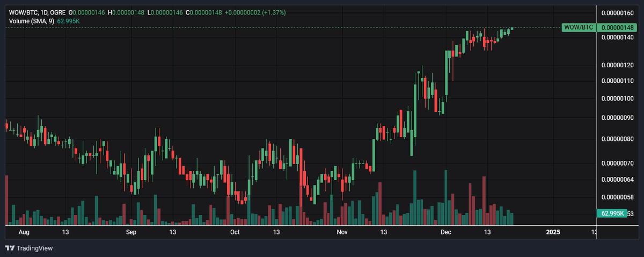
Task: Click the Nov date on time axis
Action: [x=342, y=232]
